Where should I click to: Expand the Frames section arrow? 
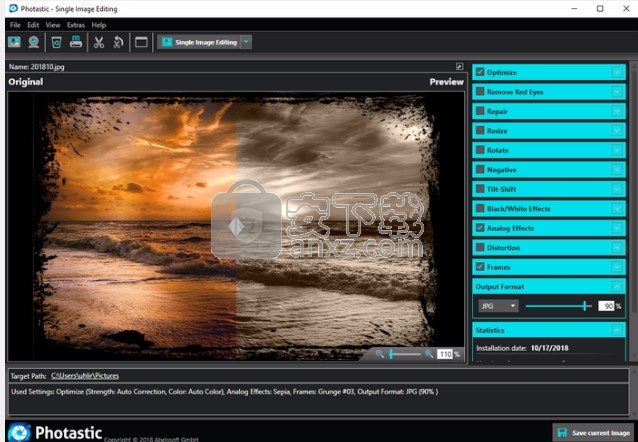click(617, 267)
